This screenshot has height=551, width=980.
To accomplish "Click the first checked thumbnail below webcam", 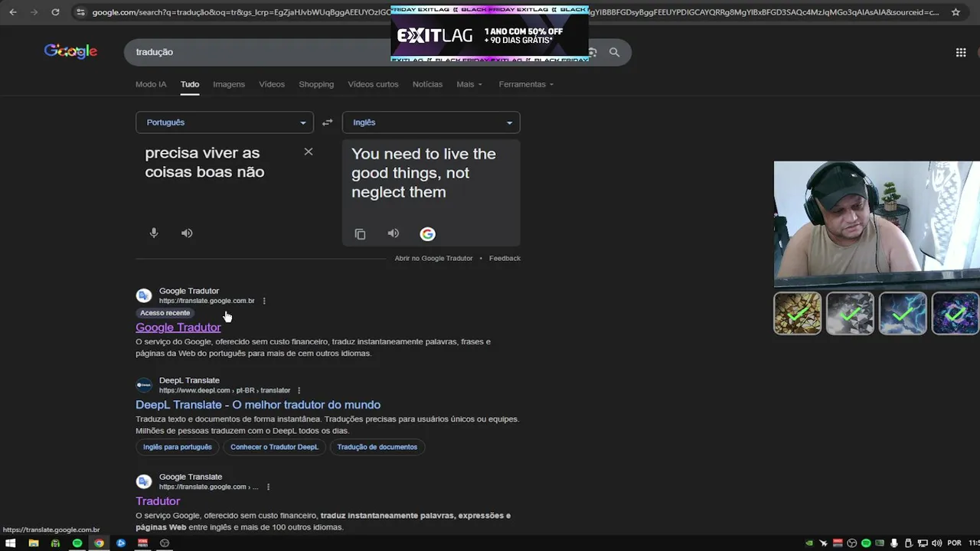I will coord(797,314).
